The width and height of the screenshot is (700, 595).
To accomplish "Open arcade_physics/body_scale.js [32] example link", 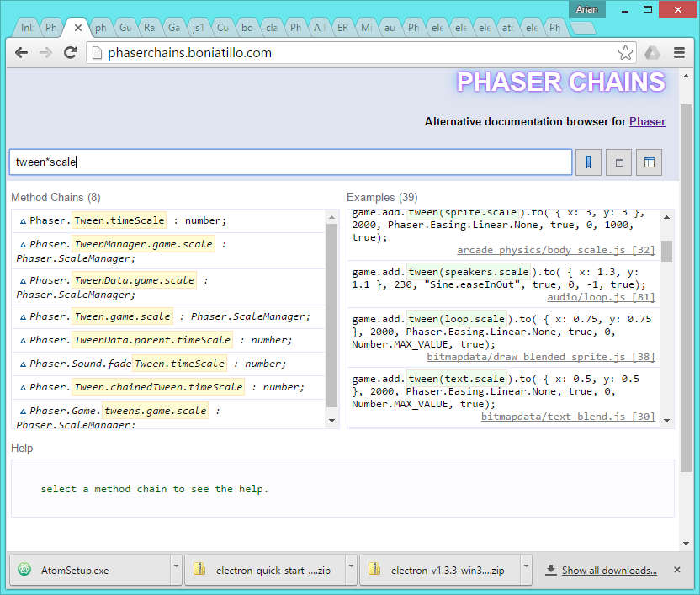I will click(556, 250).
